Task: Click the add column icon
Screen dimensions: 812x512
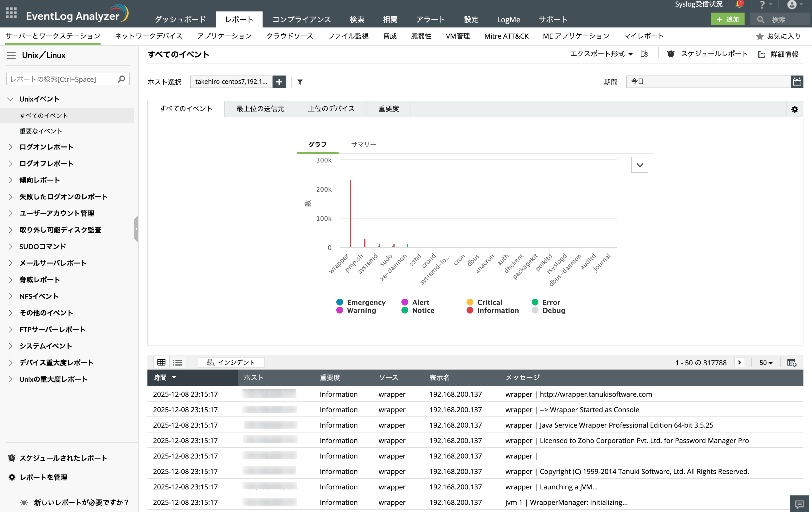Action: 791,362
